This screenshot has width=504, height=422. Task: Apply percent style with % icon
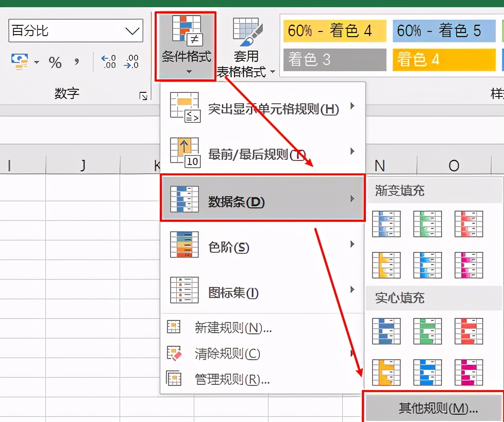[x=55, y=62]
